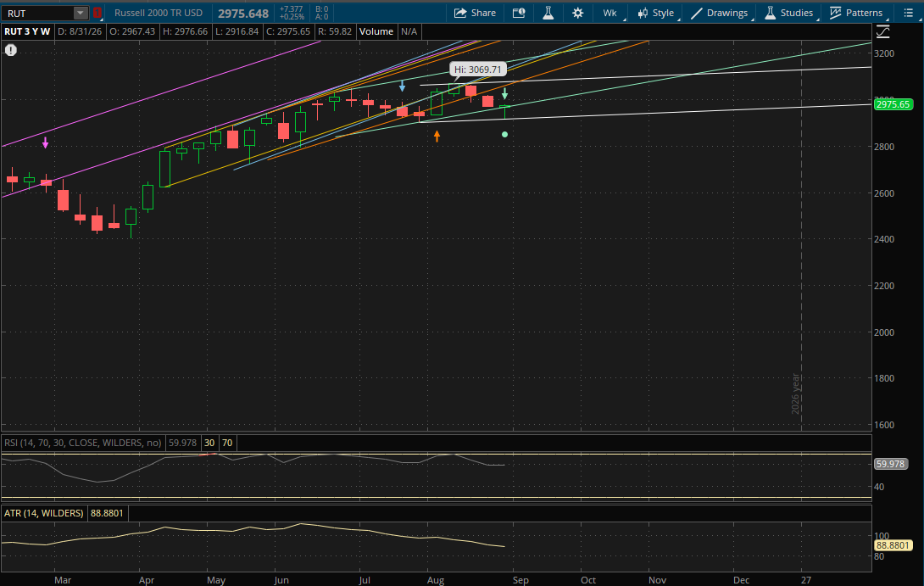Click the RSI yellow 70 overbought label
The image size is (924, 586).
point(227,443)
